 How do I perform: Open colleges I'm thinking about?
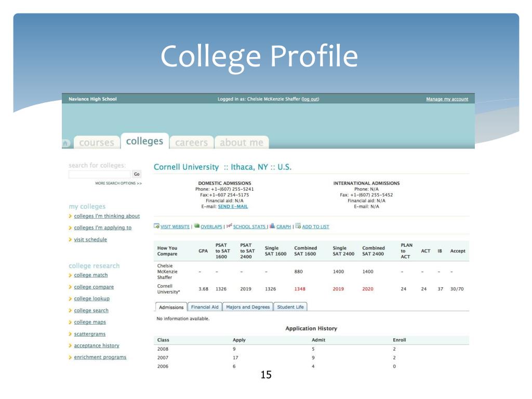pos(107,216)
